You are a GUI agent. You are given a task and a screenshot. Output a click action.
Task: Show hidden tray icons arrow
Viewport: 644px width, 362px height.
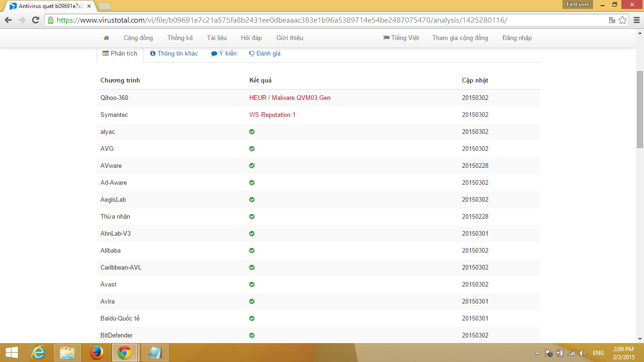(x=537, y=353)
